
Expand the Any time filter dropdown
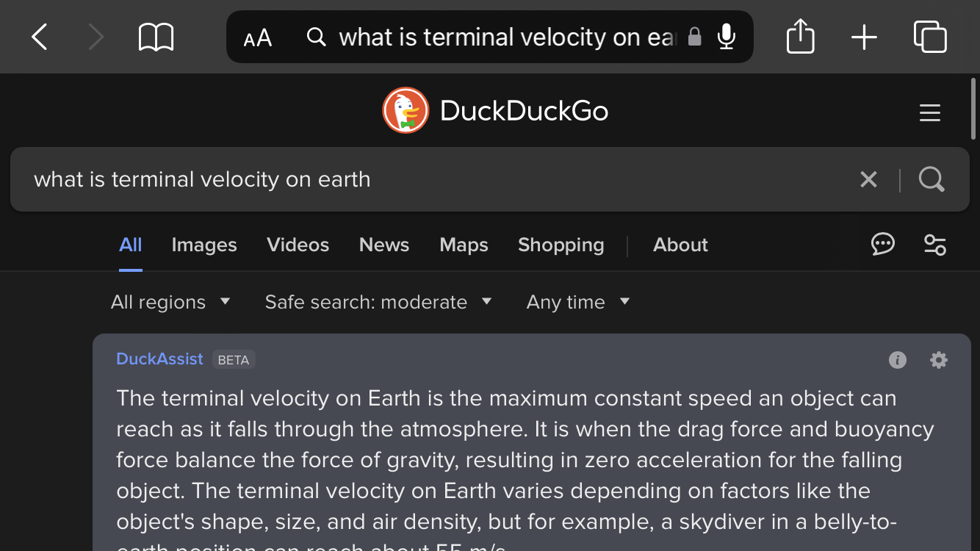click(x=578, y=302)
